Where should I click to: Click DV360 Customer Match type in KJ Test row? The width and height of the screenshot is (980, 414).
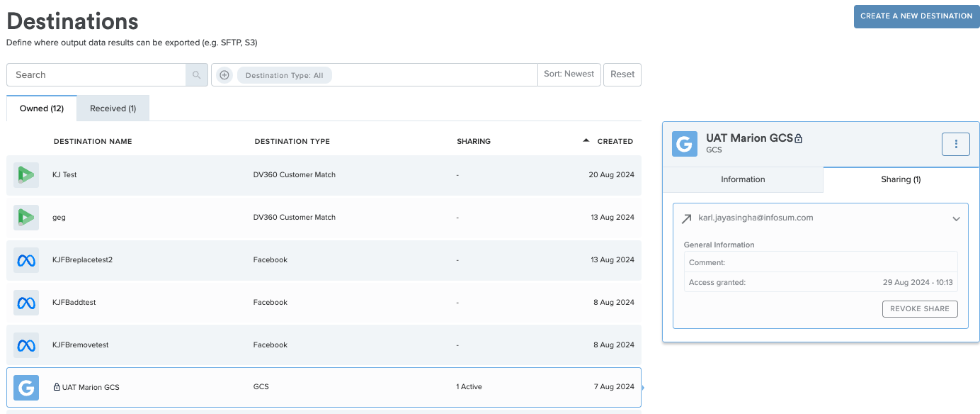point(294,174)
